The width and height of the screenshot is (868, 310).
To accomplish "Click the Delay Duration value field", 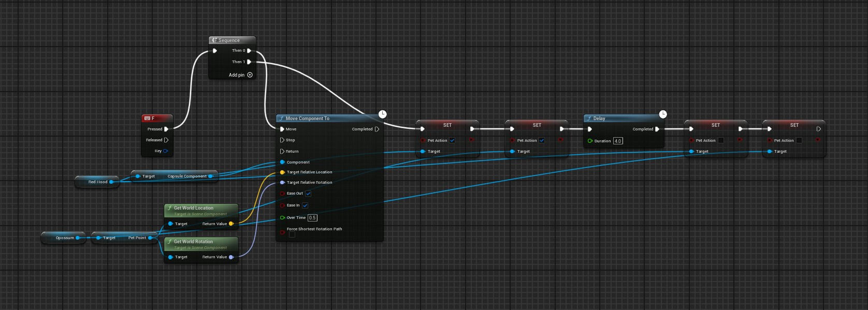I will 618,141.
